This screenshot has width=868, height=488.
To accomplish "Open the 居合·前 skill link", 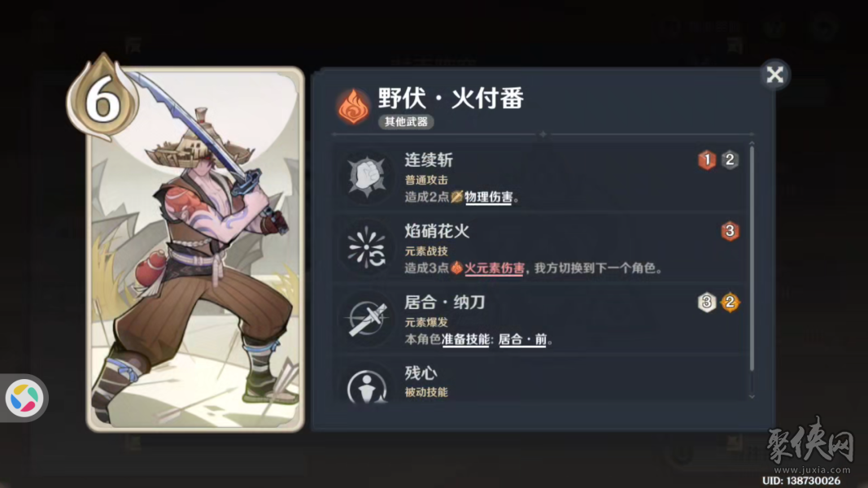I will tap(522, 339).
